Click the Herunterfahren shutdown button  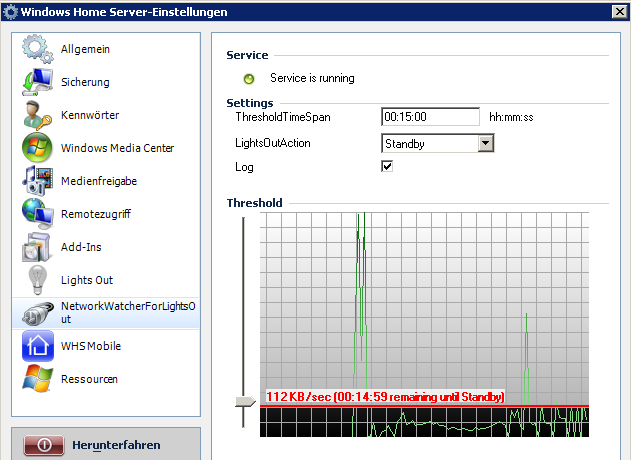coord(106,445)
